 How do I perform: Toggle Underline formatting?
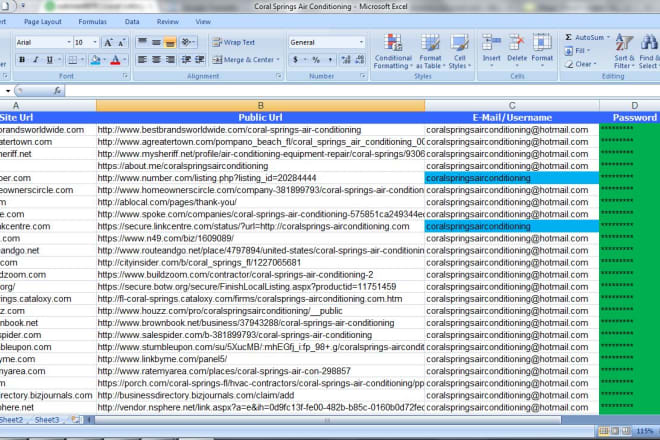tap(50, 60)
